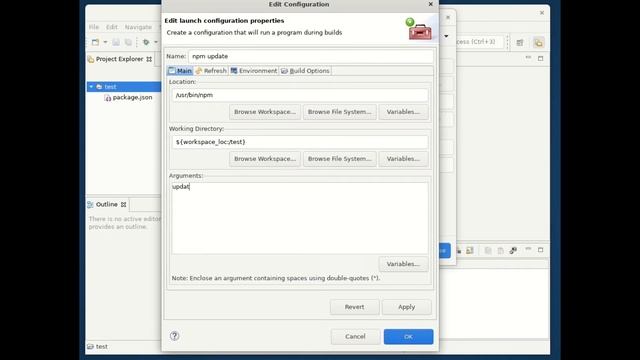This screenshot has height=360, width=640.
Task: Open the Edit menu in Eclipse
Action: [112, 27]
